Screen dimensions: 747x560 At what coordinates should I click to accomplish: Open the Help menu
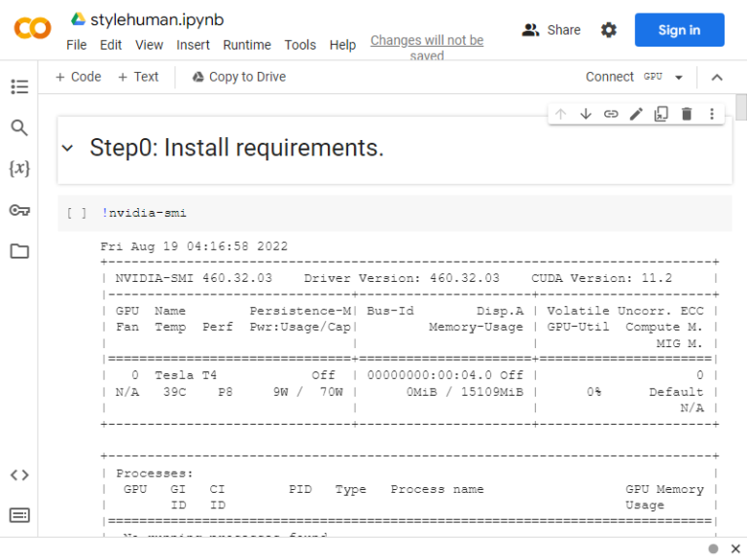point(342,45)
